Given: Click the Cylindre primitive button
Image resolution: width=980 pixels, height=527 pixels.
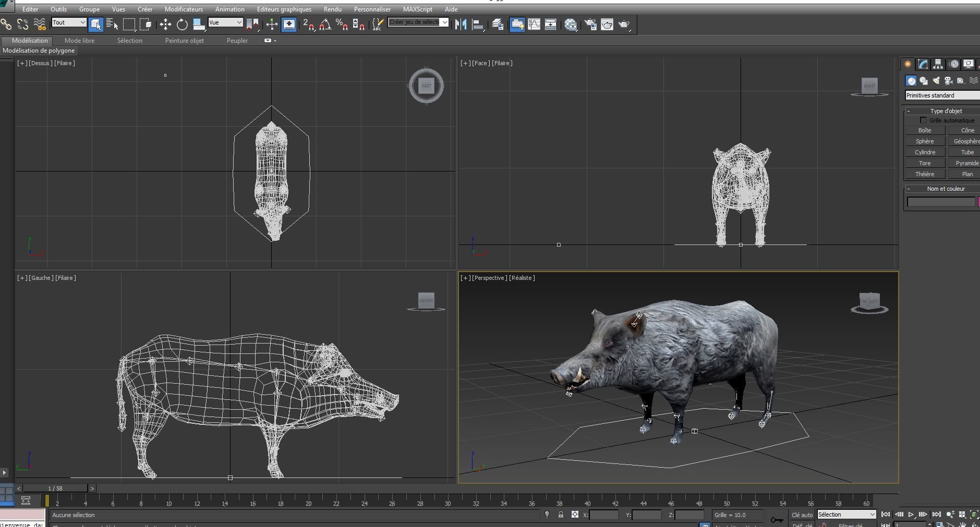Looking at the screenshot, I should [925, 152].
